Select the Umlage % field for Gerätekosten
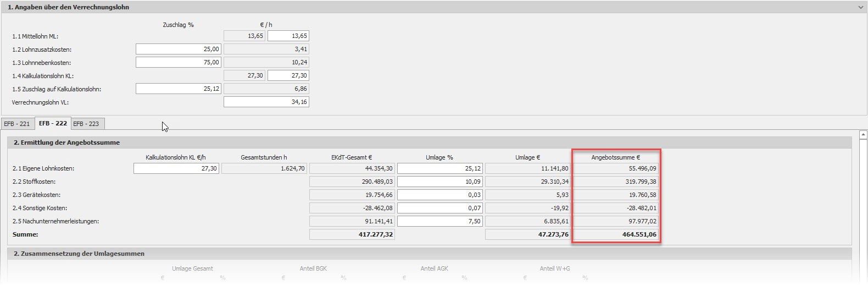 (439, 195)
